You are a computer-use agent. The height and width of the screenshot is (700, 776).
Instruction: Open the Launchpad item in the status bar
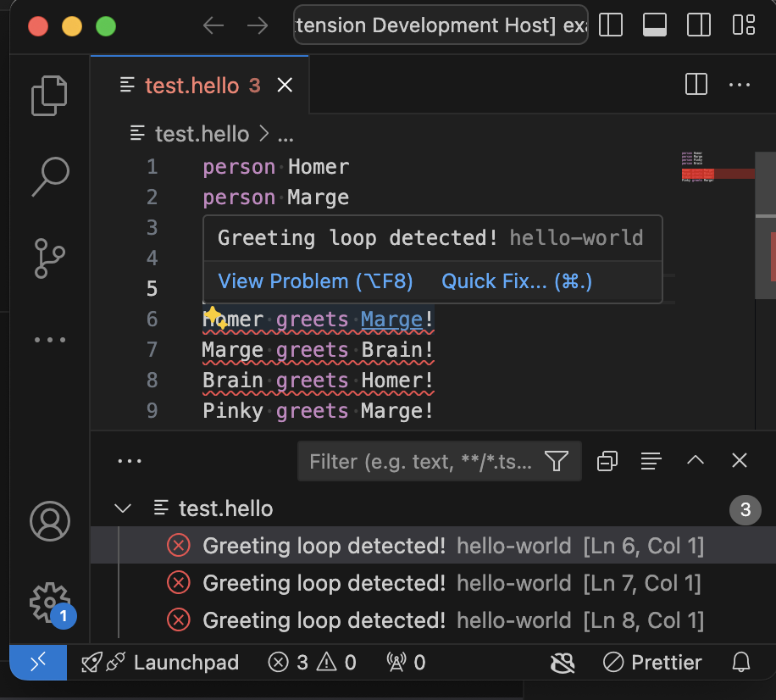(159, 662)
